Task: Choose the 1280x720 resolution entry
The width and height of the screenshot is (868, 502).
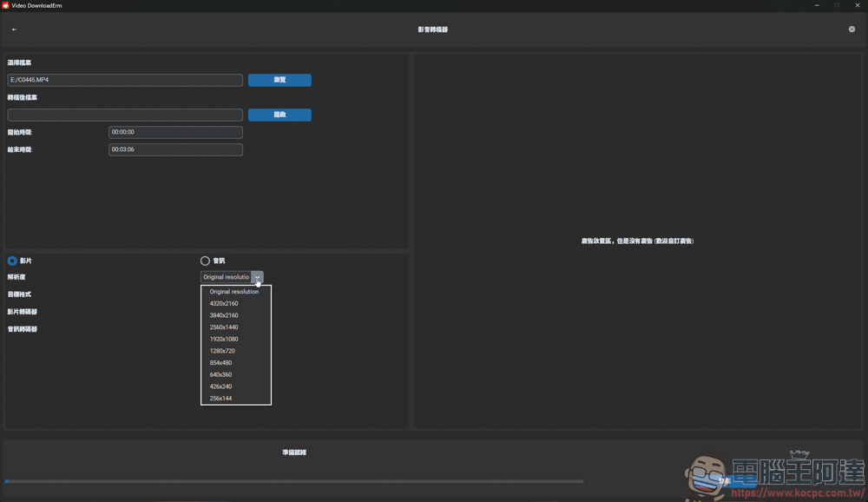Action: point(222,351)
